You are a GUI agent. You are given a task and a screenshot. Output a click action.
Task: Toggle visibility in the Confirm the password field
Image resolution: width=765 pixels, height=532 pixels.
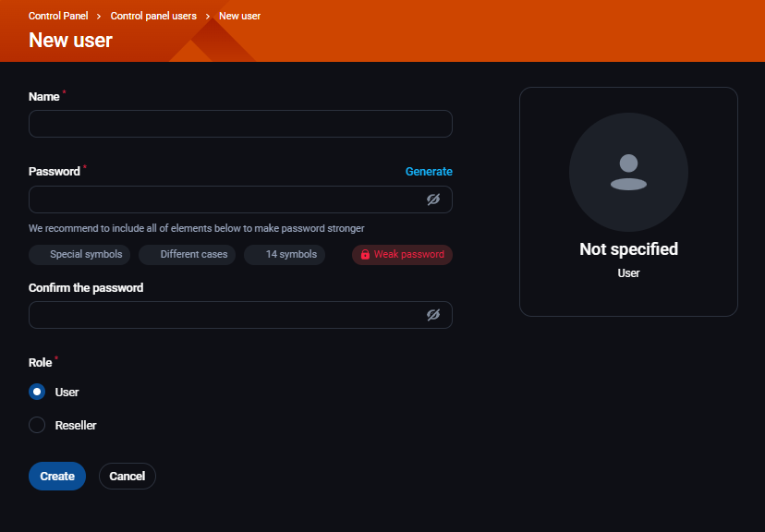(x=432, y=315)
